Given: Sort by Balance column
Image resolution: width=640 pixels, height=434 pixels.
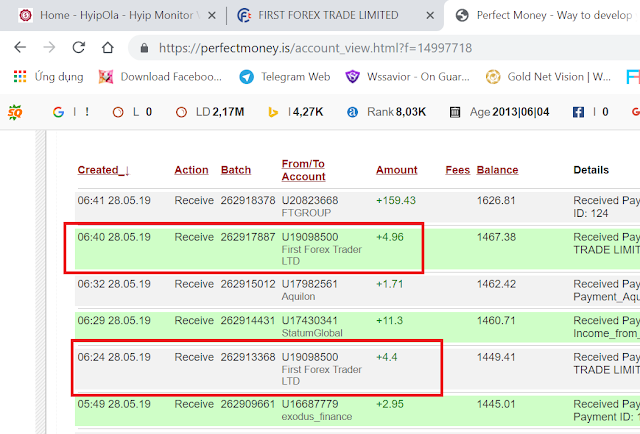Looking at the screenshot, I should [498, 170].
